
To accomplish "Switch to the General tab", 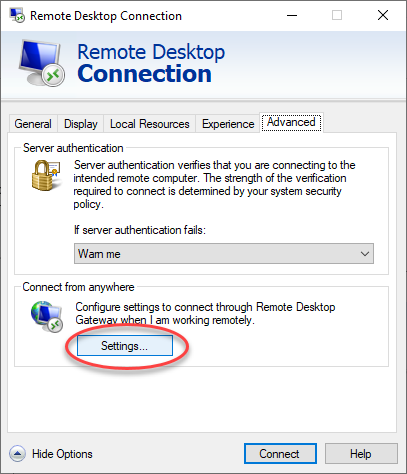I will 33,124.
